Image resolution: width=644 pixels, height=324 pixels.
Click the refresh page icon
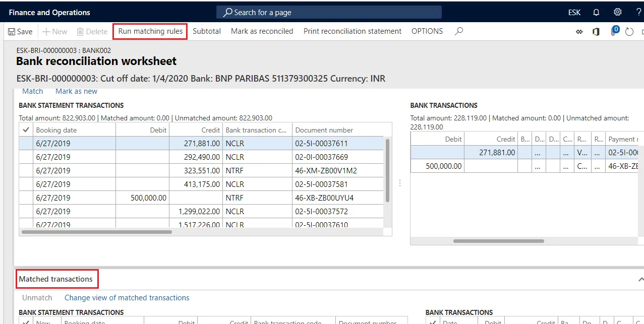click(x=629, y=32)
